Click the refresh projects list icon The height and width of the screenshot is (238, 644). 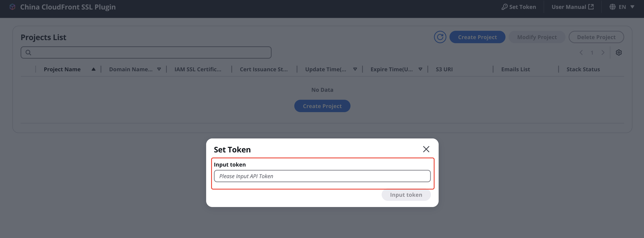point(440,37)
